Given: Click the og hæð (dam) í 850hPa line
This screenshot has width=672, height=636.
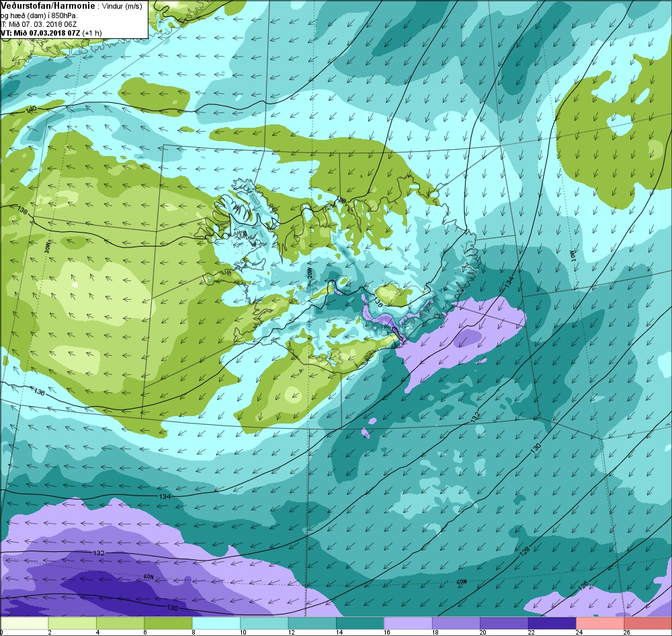Looking at the screenshot, I should tap(39, 15).
